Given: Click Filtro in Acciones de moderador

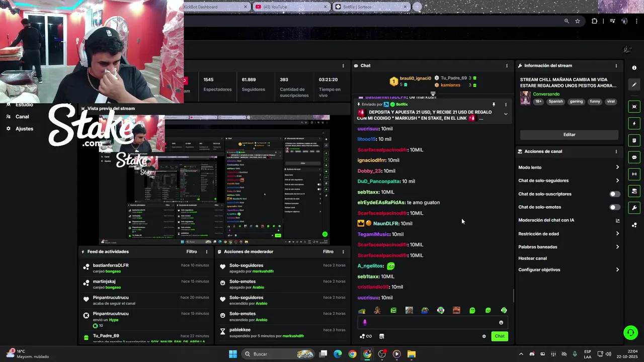Looking at the screenshot, I should (328, 252).
